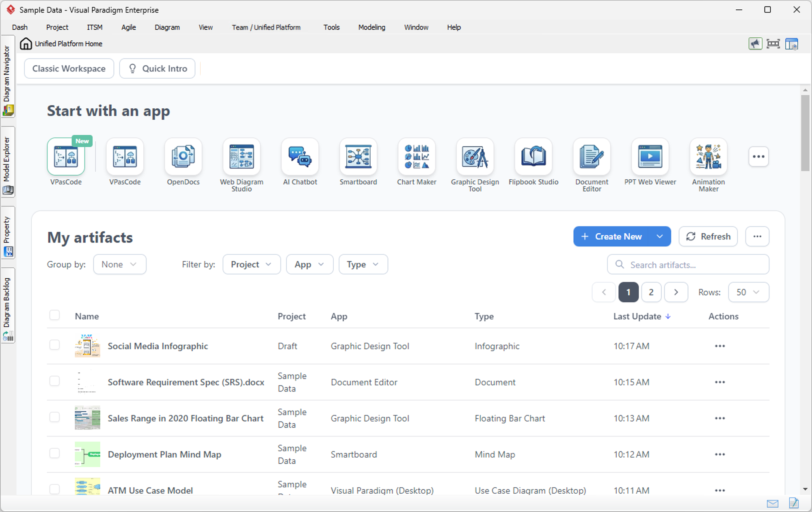This screenshot has width=812, height=512.
Task: Start the AI Chatbot app
Action: 300,157
